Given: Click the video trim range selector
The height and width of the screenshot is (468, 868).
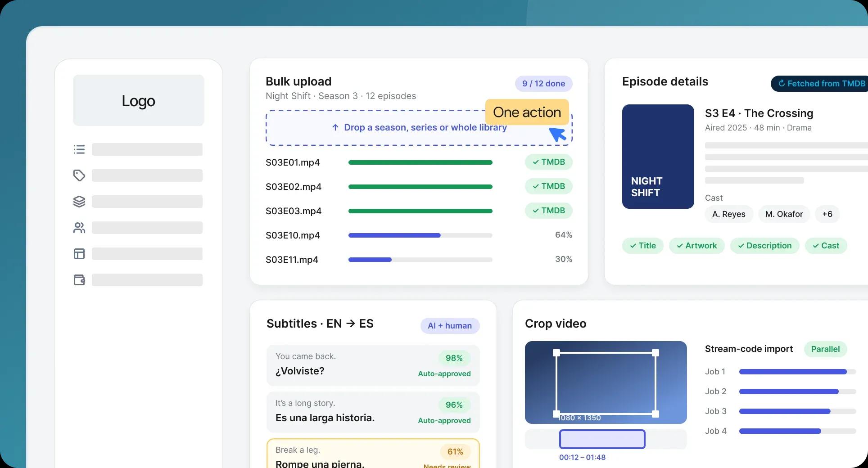Looking at the screenshot, I should (x=602, y=439).
